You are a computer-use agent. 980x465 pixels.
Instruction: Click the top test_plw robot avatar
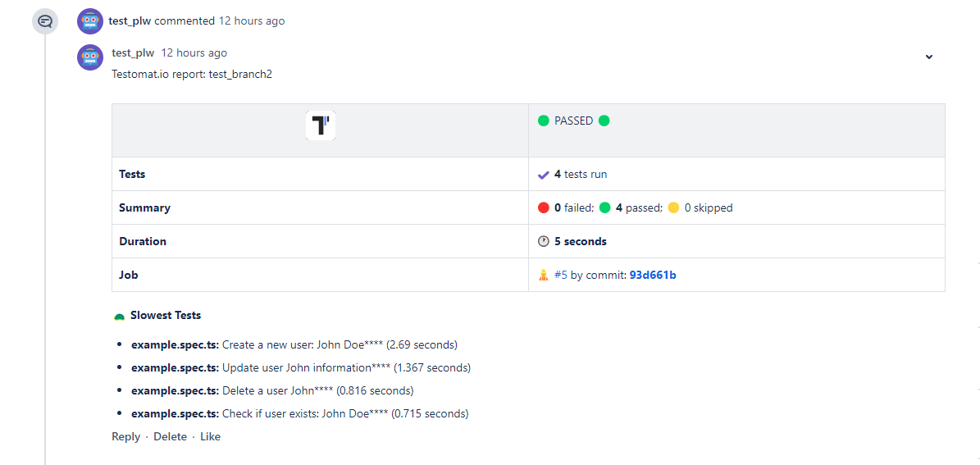coord(89,21)
